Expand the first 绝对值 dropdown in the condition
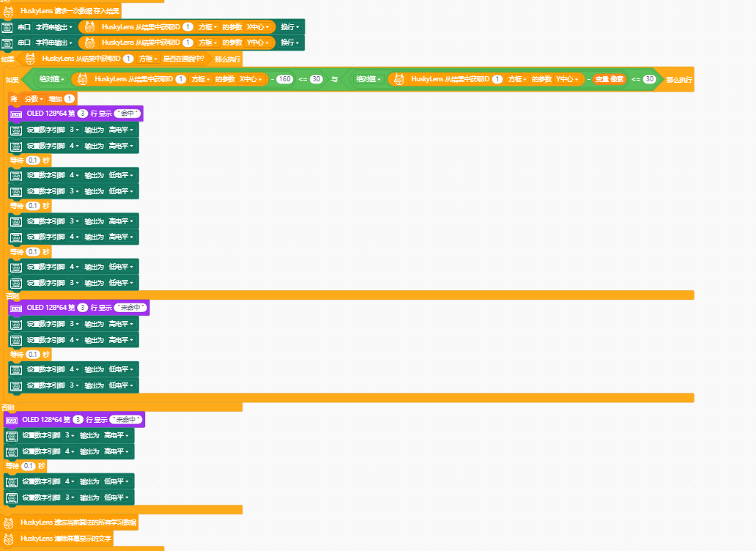The height and width of the screenshot is (551, 756). (x=52, y=79)
